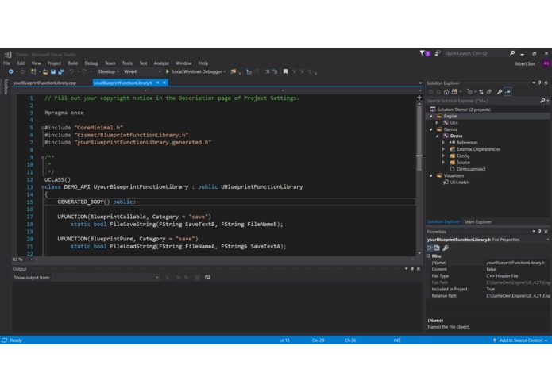
Task: Open the editor zoom percentage dropdown
Action: (31, 259)
